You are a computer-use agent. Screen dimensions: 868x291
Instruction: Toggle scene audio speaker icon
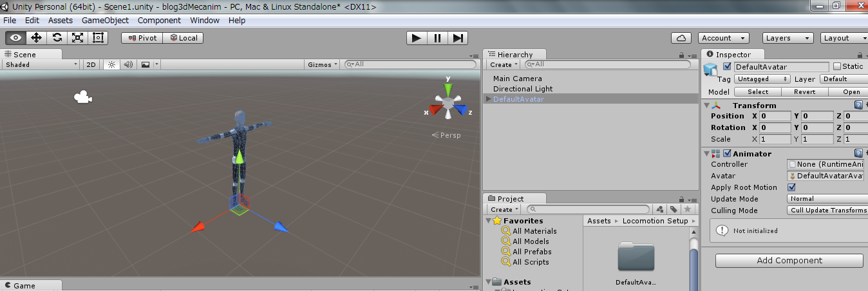(127, 64)
